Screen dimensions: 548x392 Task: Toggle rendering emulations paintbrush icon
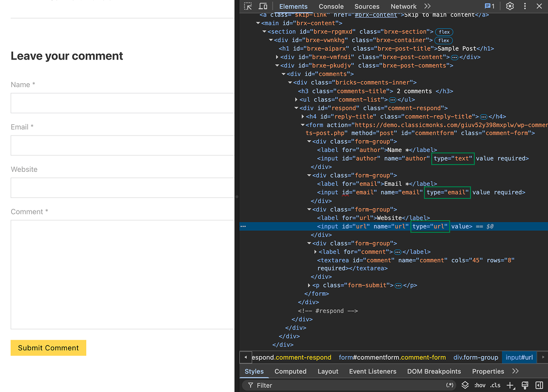point(525,385)
